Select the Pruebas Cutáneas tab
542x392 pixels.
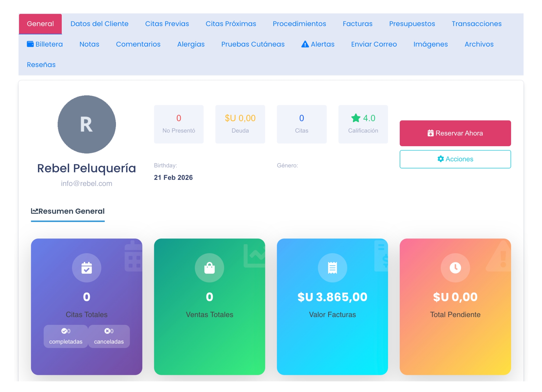coord(253,44)
